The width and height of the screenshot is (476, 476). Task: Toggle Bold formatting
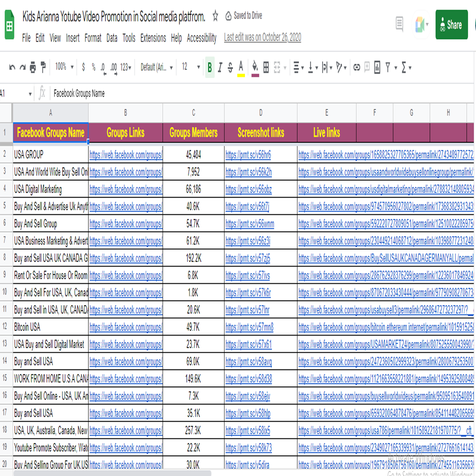(210, 67)
